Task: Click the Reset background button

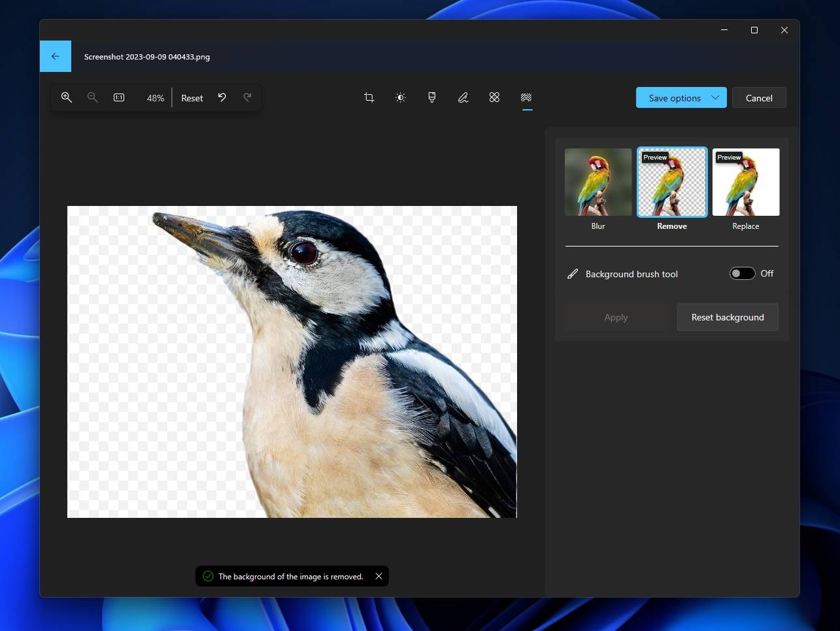Action: point(727,317)
